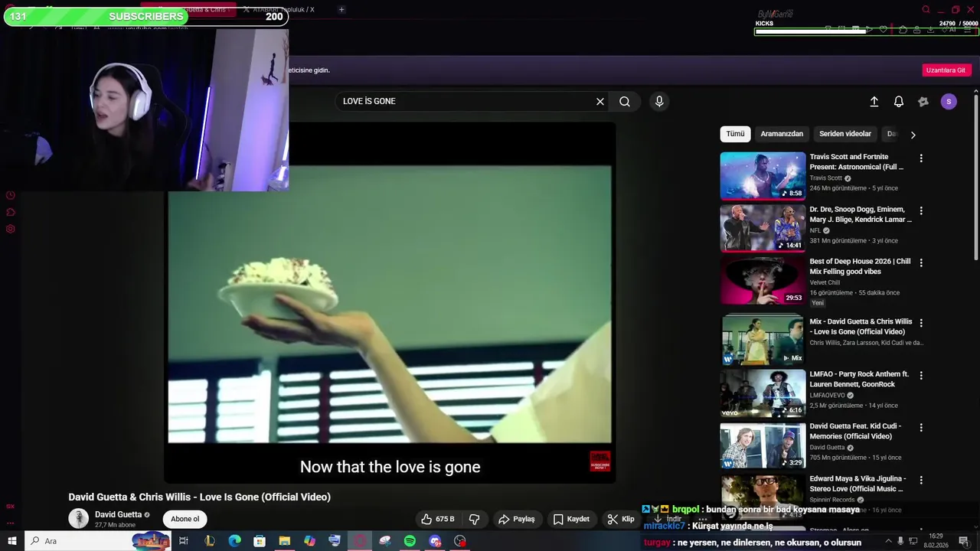Click the video player frame
This screenshot has height=551, width=980.
click(x=390, y=304)
